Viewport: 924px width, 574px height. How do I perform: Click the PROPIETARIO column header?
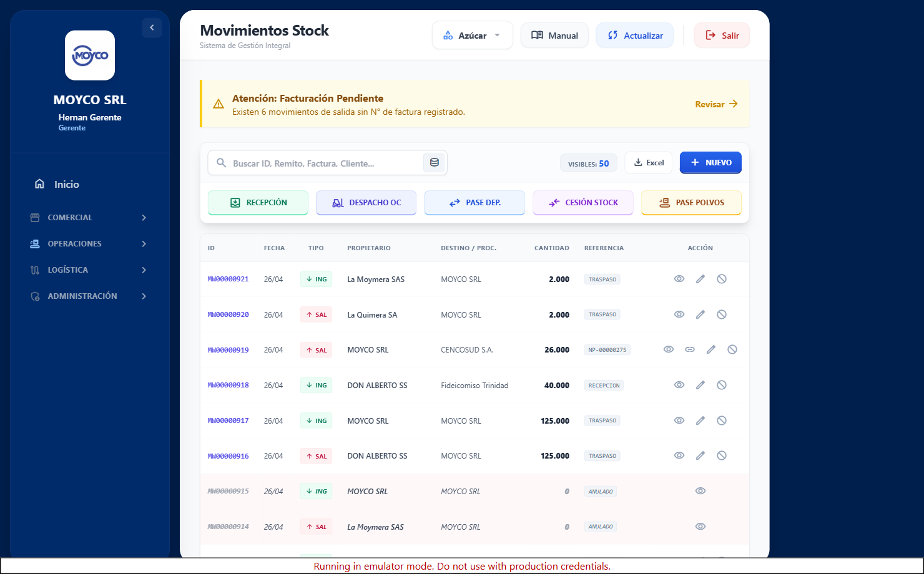click(x=369, y=248)
